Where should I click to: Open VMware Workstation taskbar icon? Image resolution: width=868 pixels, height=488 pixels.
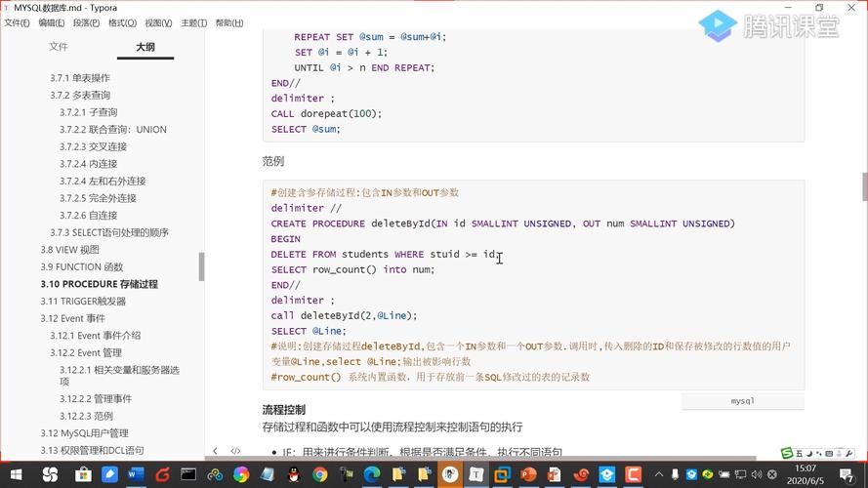503,474
